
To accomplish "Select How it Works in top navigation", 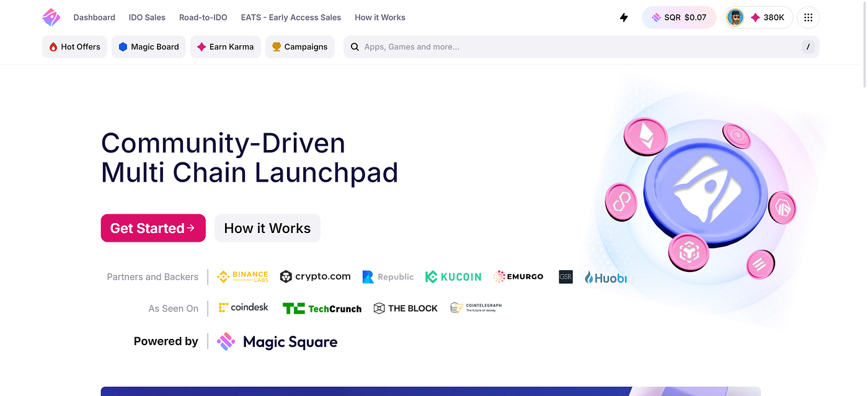I will click(x=380, y=17).
